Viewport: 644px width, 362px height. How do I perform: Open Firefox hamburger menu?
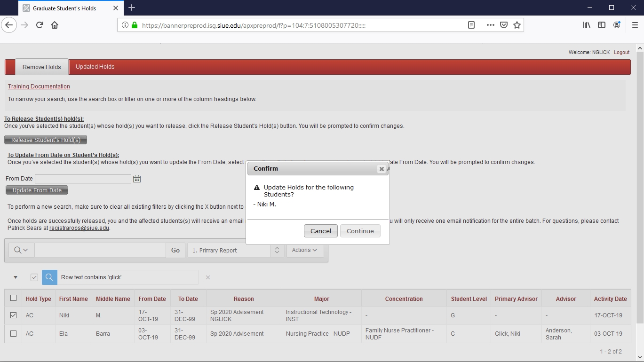(635, 25)
